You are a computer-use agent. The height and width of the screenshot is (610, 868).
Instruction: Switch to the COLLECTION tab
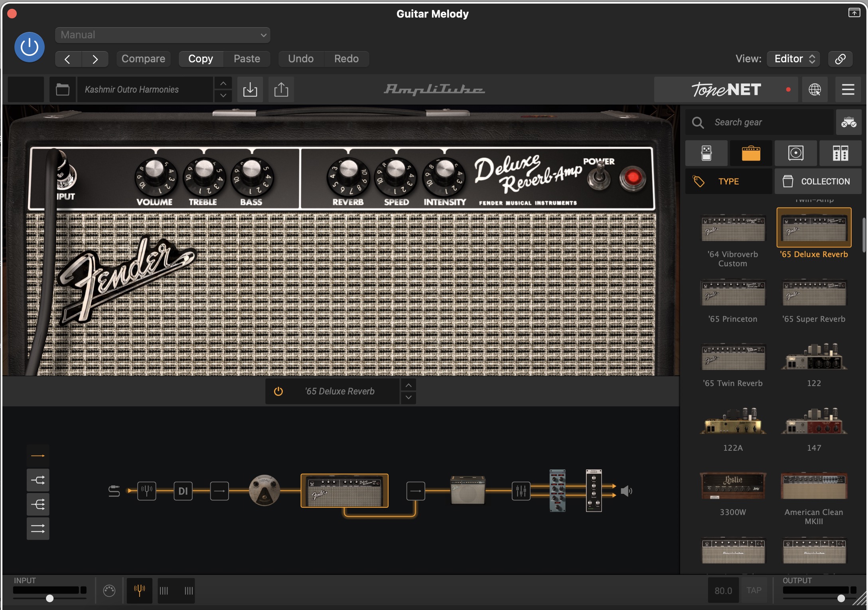[818, 181]
